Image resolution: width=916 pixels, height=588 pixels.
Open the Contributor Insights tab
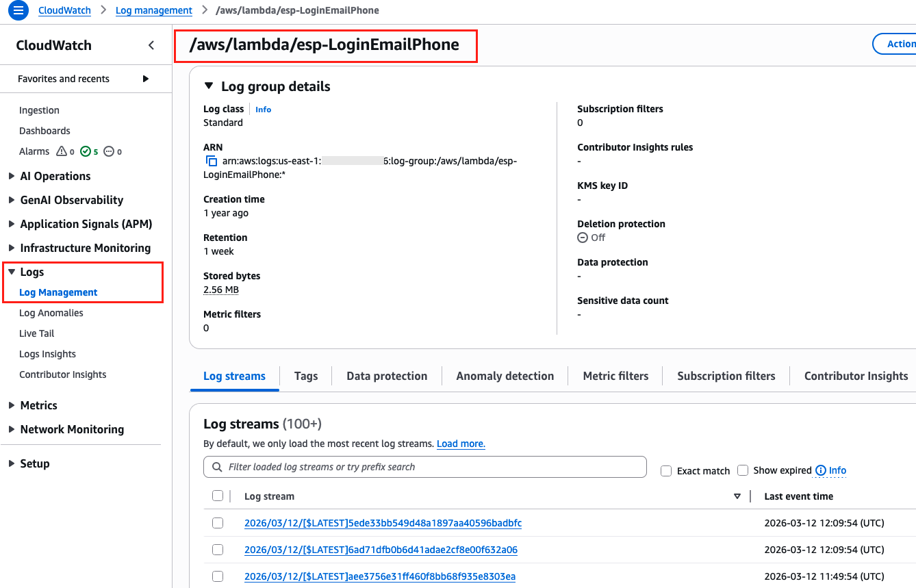(856, 376)
